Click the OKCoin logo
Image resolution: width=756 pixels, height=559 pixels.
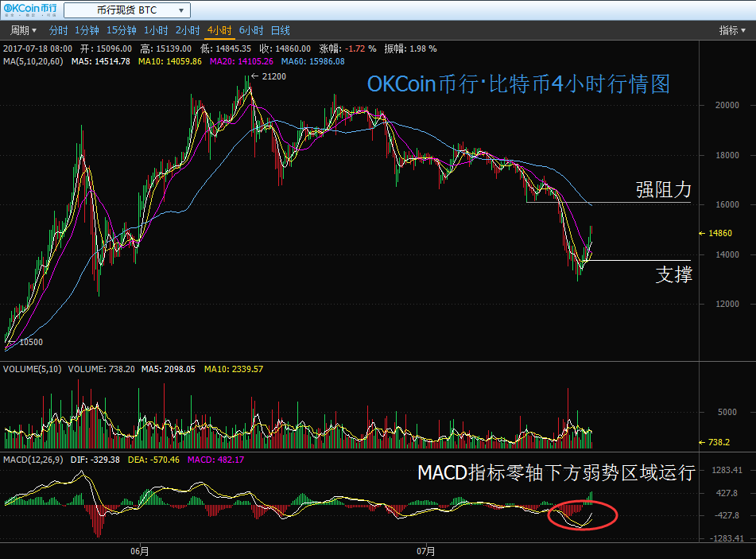coord(29,10)
